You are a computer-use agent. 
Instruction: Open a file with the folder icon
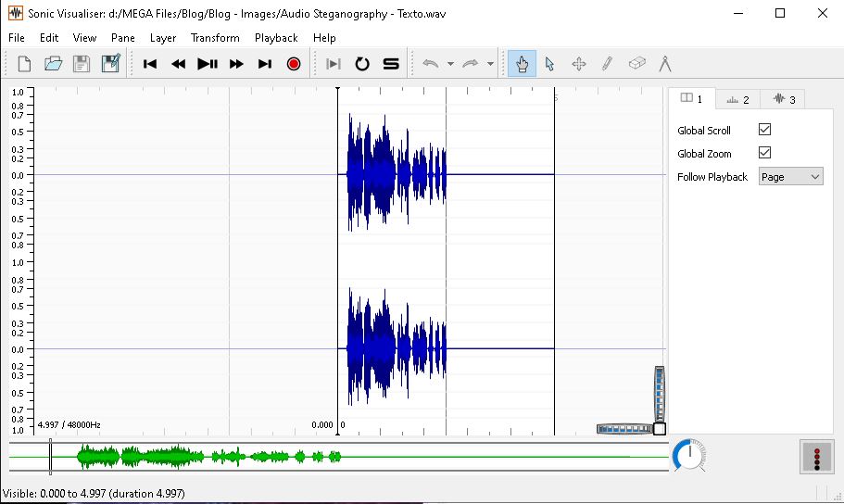(54, 64)
